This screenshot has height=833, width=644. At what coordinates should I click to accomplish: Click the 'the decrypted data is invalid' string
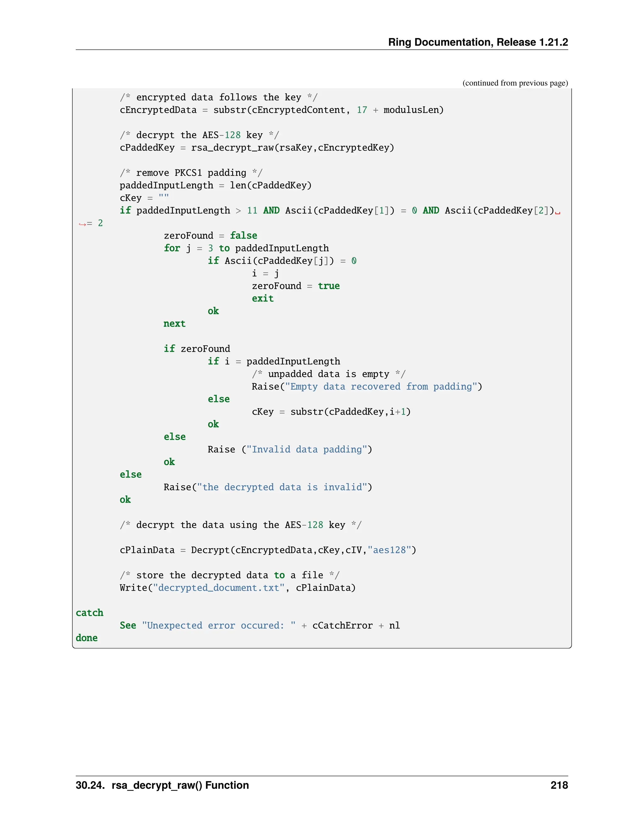point(282,487)
